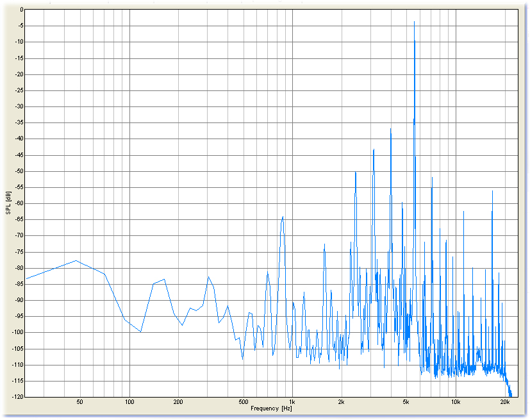Click the "-5" SPL tick label
The height and width of the screenshot is (420, 530).
point(20,26)
